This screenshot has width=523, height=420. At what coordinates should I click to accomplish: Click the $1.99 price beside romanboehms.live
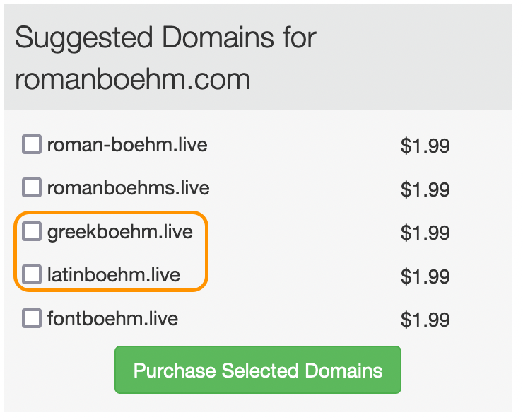[x=425, y=189]
